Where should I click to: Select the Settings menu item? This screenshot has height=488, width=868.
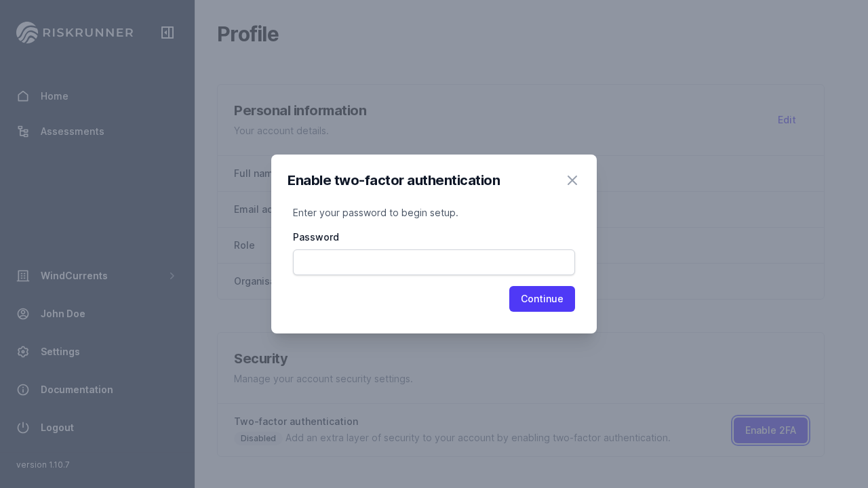60,352
